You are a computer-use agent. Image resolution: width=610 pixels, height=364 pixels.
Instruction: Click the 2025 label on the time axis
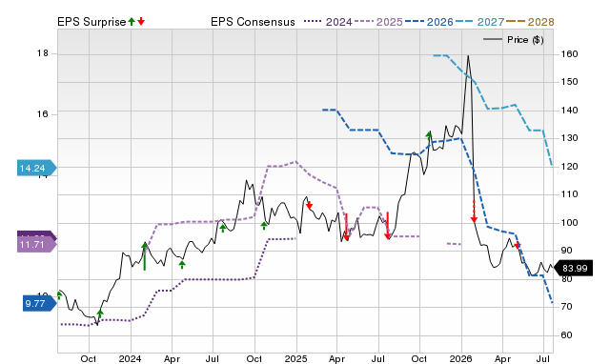pos(296,358)
